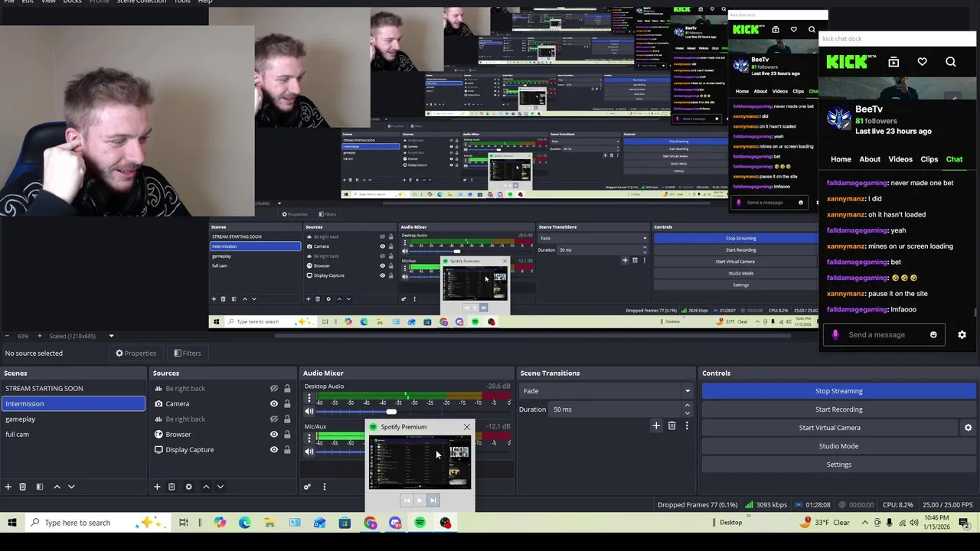Open the View menu

(48, 2)
